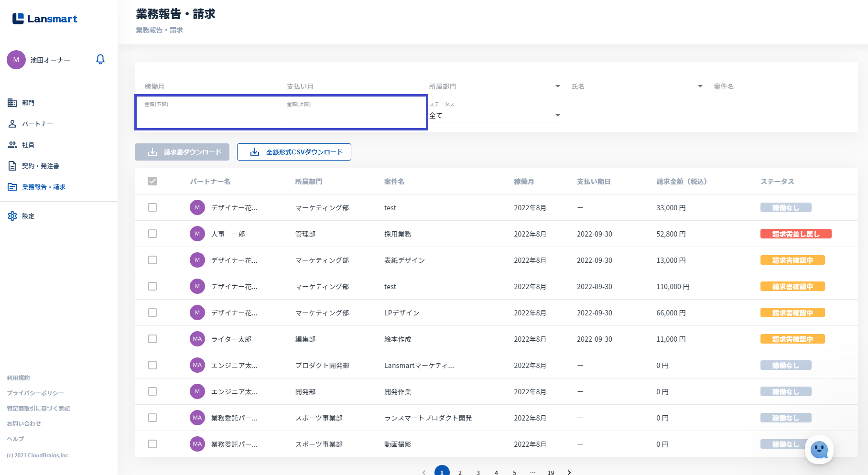Open 設定 gear icon in sidebar
This screenshot has height=475, width=868.
click(x=12, y=216)
